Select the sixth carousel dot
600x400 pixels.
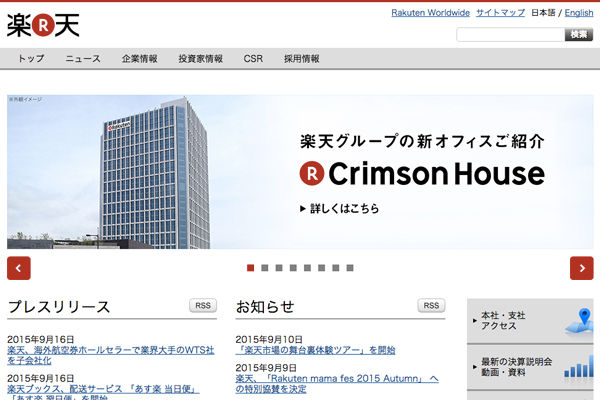coord(321,268)
